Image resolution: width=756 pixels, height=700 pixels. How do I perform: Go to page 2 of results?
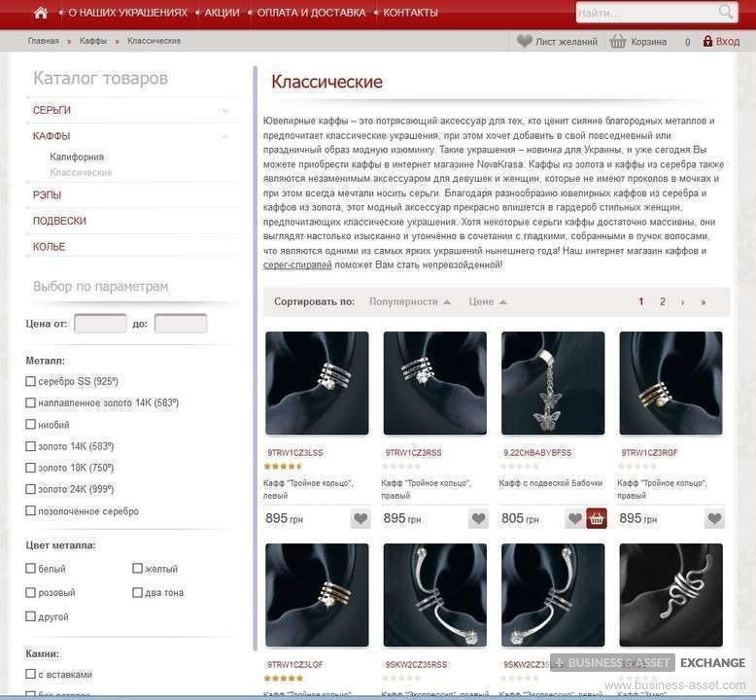point(663,301)
